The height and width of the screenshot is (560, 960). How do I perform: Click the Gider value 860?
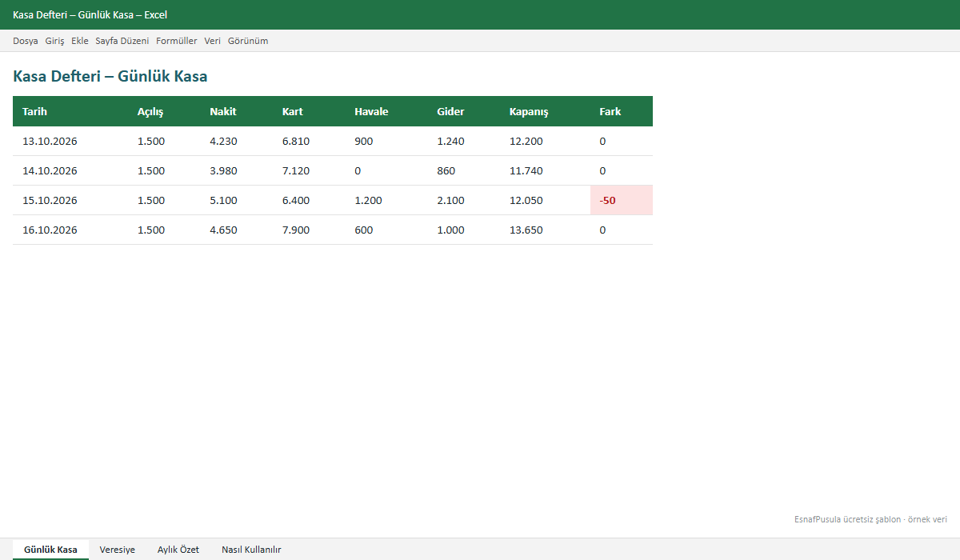pyautogui.click(x=464, y=170)
